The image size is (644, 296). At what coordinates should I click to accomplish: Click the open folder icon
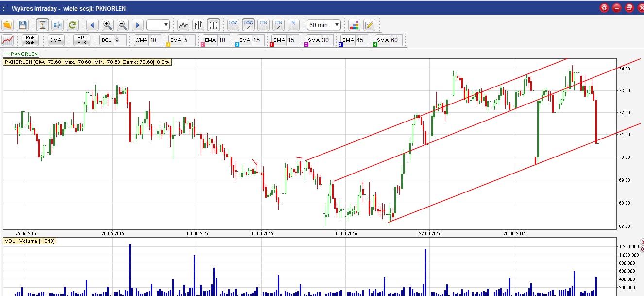[7, 25]
